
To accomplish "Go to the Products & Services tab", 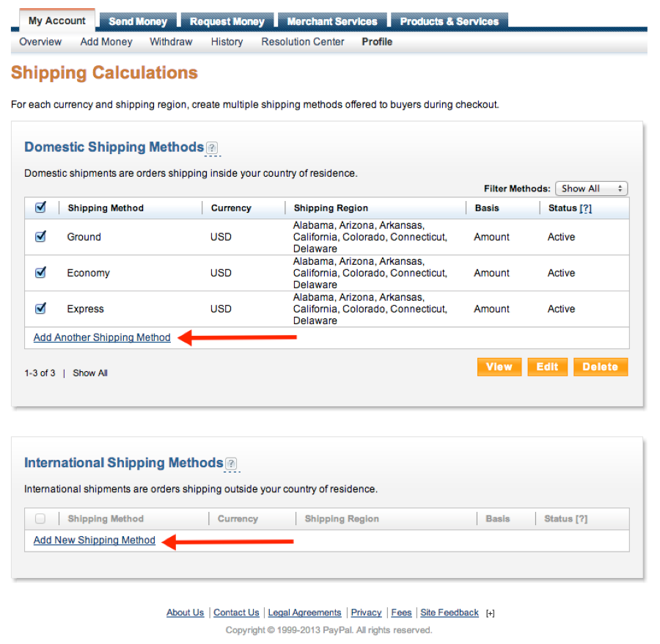I will (449, 21).
